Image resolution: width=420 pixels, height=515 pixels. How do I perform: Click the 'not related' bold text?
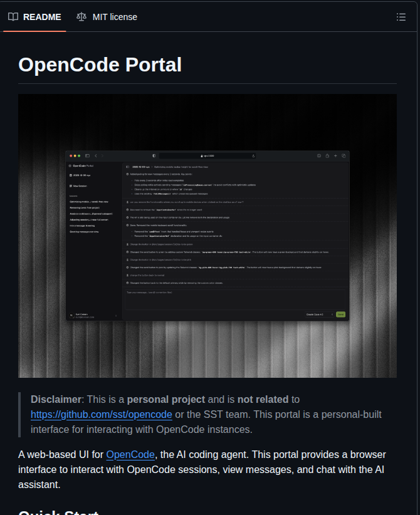point(263,399)
